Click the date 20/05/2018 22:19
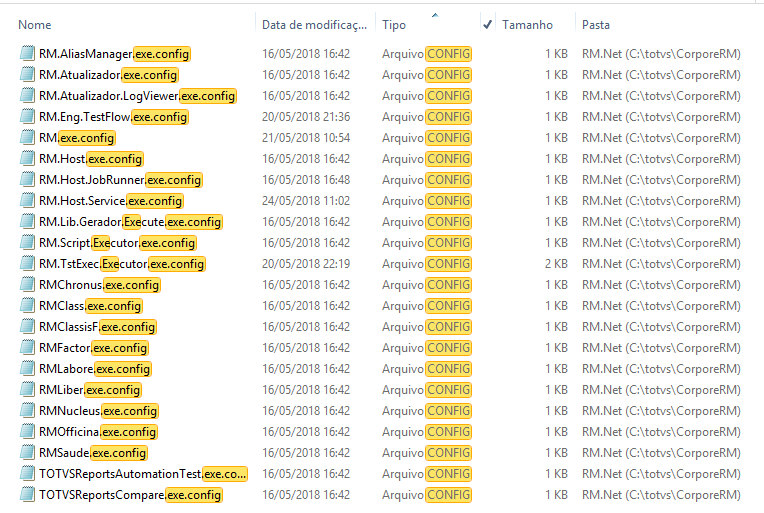 (x=306, y=264)
